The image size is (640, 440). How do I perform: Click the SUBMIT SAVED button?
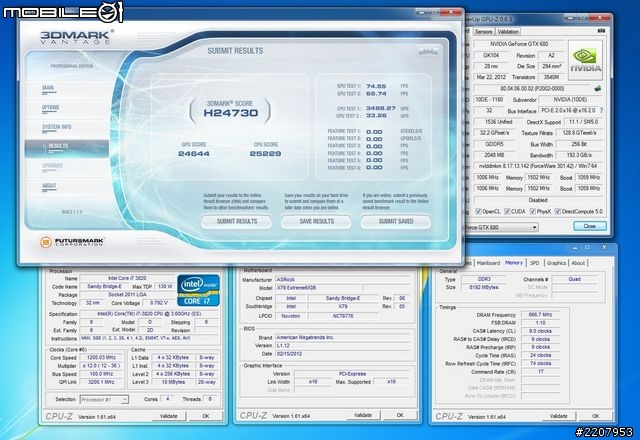point(396,221)
